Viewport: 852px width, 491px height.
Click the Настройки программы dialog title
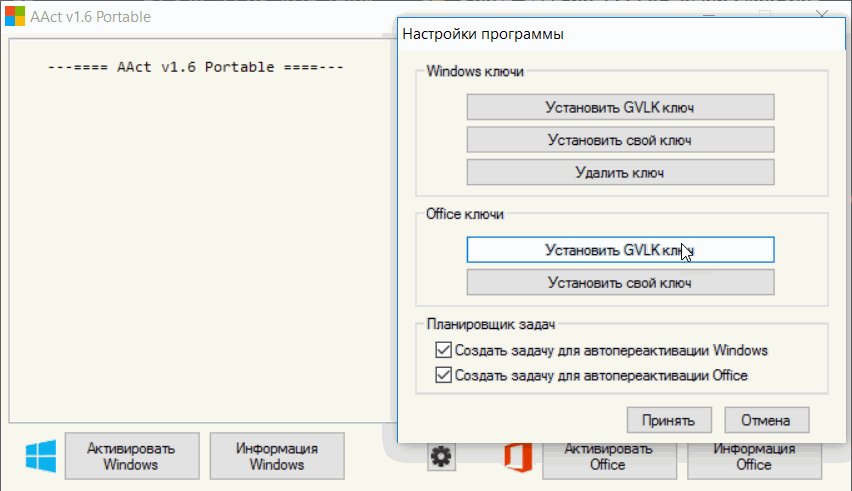coord(483,34)
